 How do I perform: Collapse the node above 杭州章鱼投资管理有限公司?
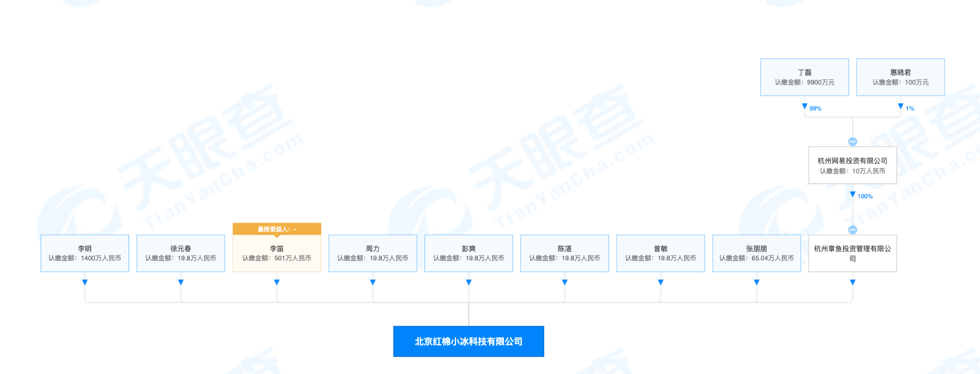point(852,230)
